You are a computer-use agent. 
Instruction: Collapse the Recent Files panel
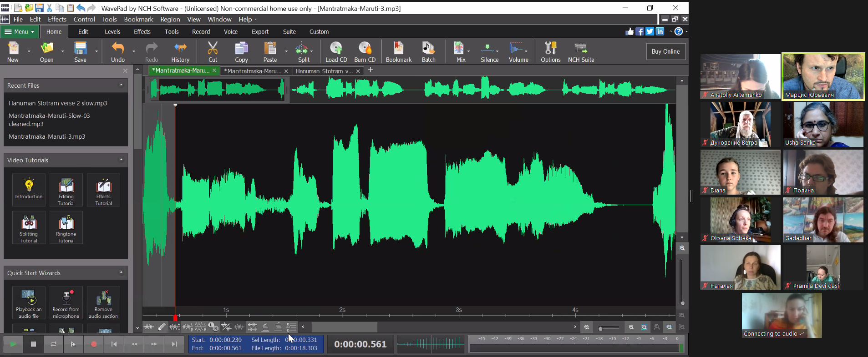121,85
